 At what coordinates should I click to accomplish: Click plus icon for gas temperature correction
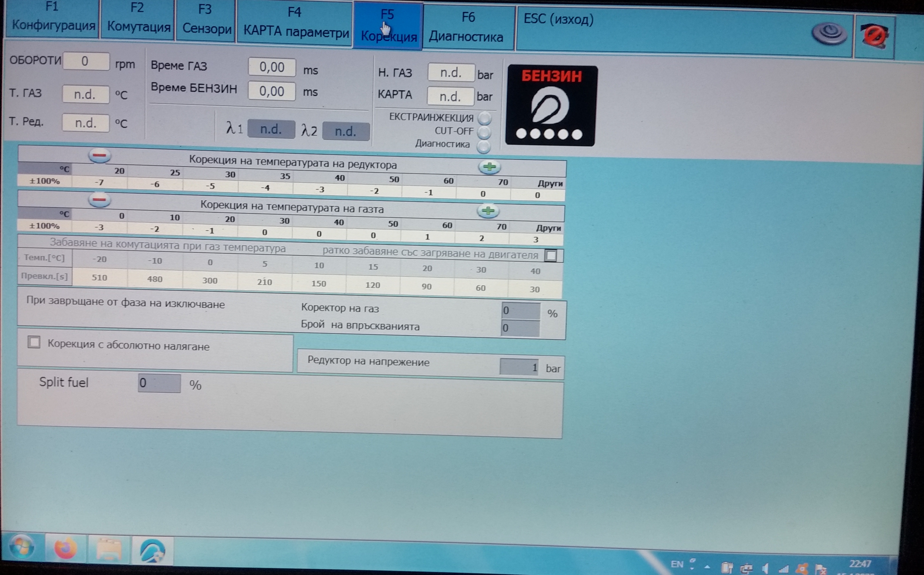(x=488, y=211)
